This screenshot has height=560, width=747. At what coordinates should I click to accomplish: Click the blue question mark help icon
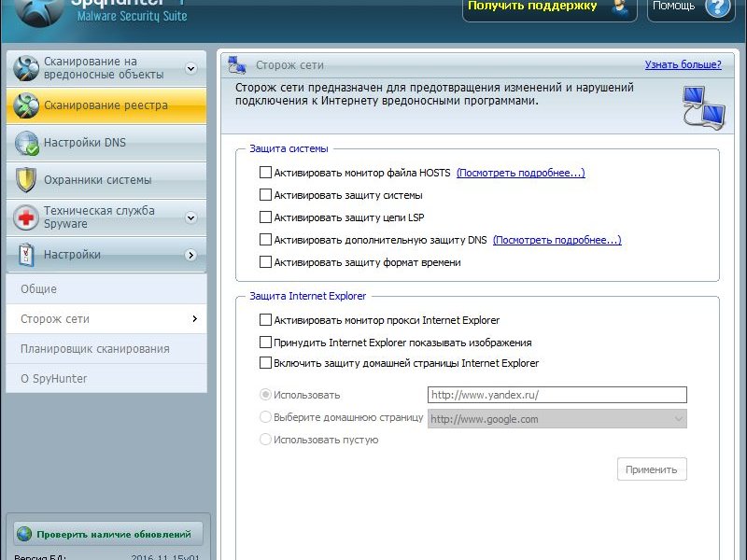[x=717, y=7]
